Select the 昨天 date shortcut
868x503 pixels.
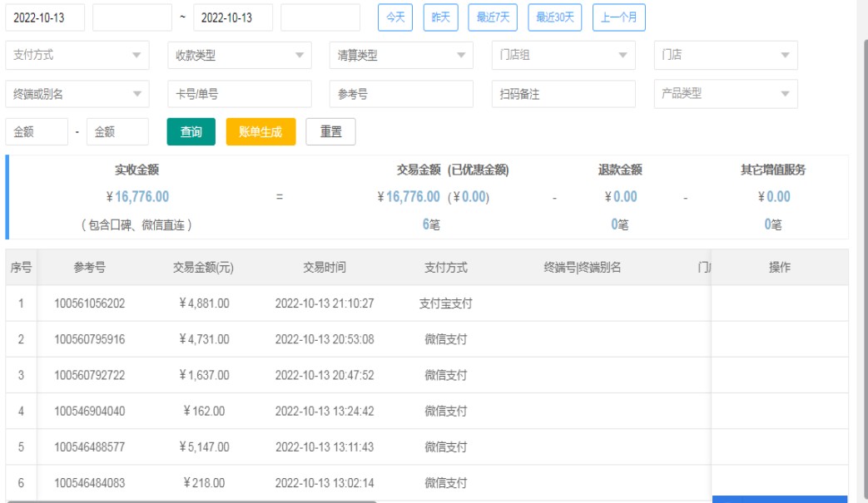pos(441,17)
